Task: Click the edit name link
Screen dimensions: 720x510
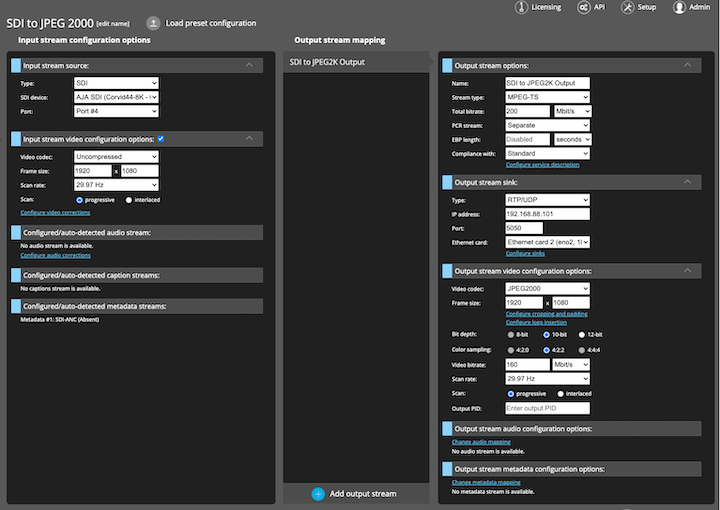Action: (113, 23)
